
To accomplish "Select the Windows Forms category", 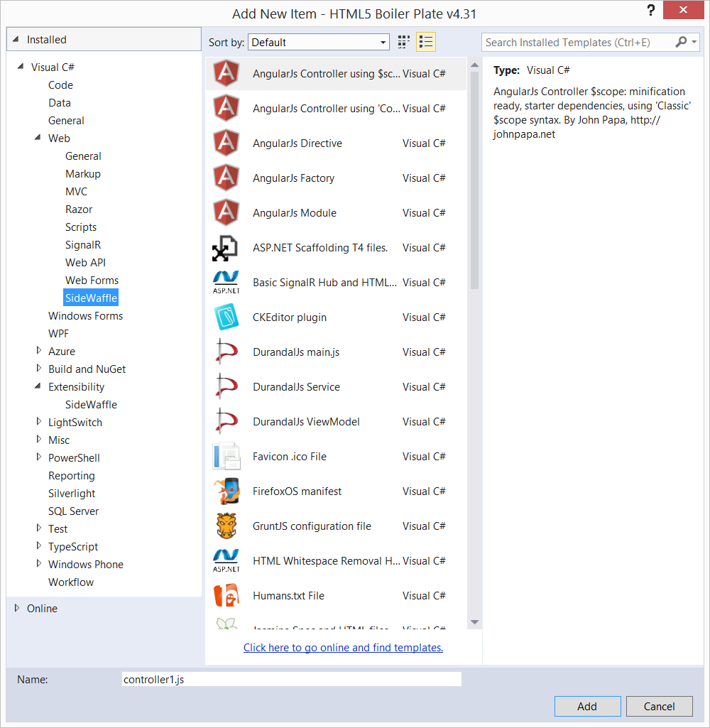I will coord(85,316).
